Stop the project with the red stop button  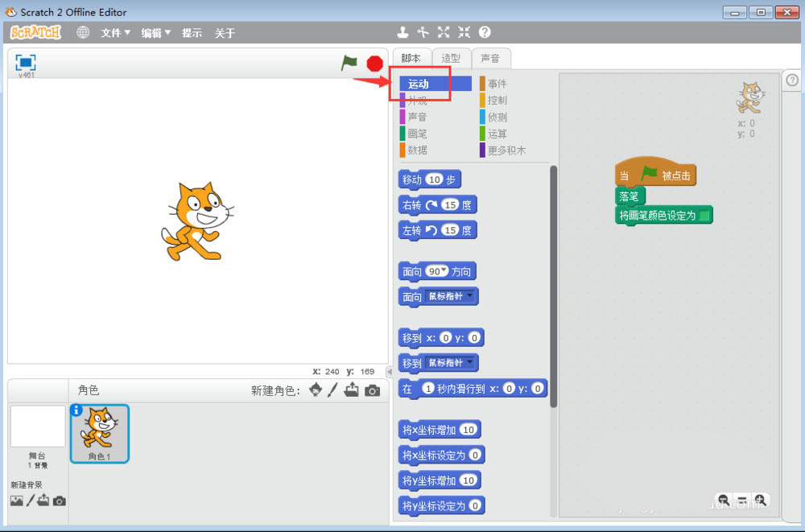375,64
